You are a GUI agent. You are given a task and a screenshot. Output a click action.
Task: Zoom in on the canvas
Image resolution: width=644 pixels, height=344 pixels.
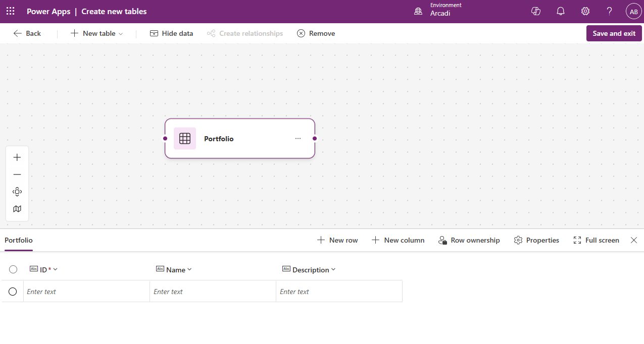(x=17, y=157)
